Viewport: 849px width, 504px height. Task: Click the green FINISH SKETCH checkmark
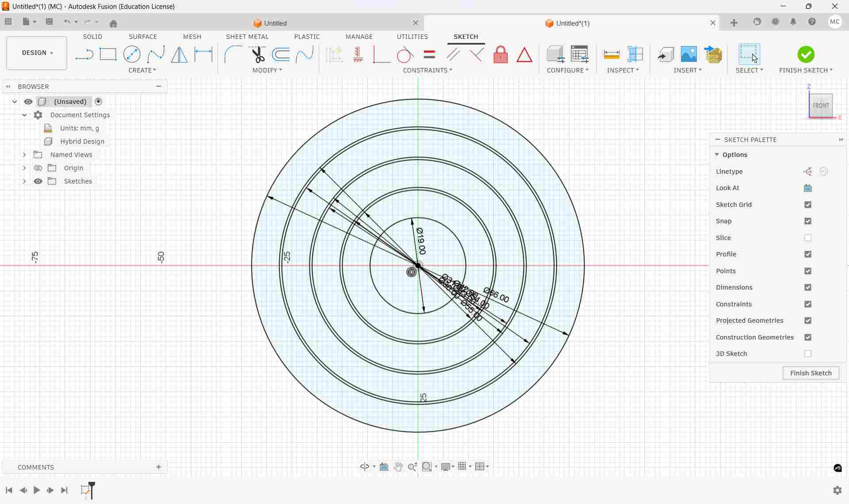[x=806, y=54]
